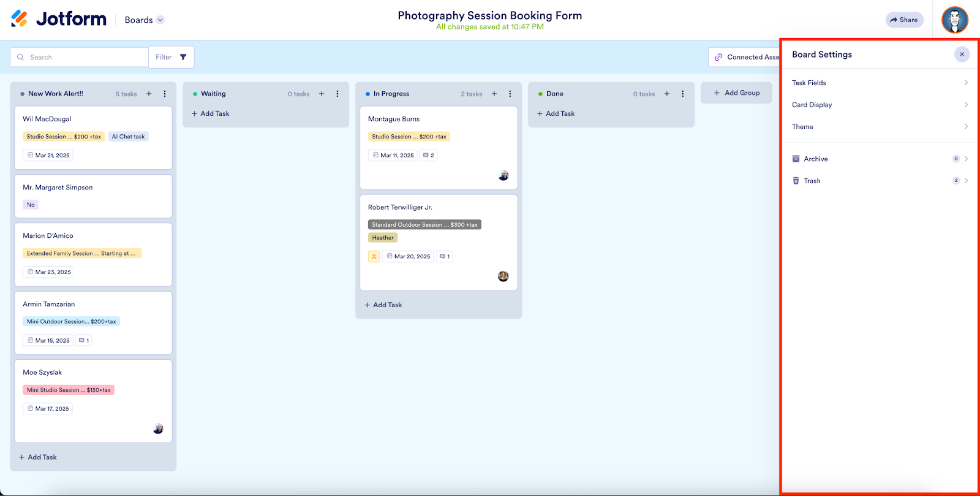The image size is (980, 496).
Task: Click Add Task under In Progress
Action: coord(383,305)
